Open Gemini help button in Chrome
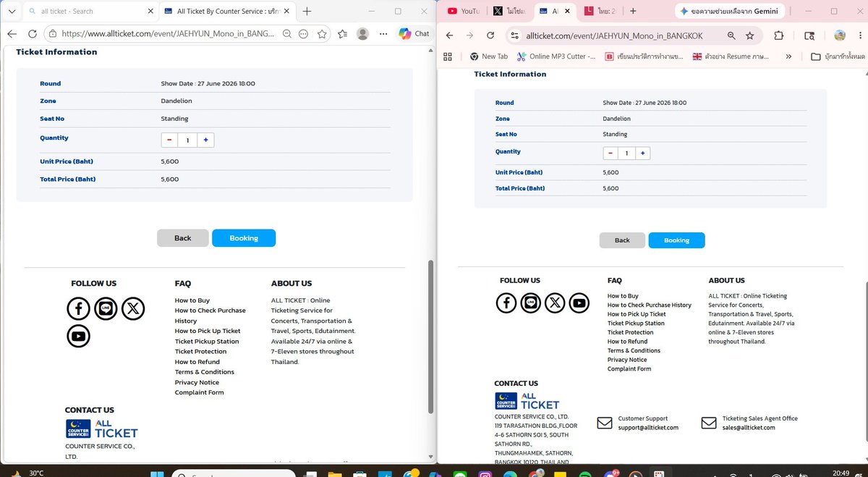The height and width of the screenshot is (477, 868). tap(730, 11)
